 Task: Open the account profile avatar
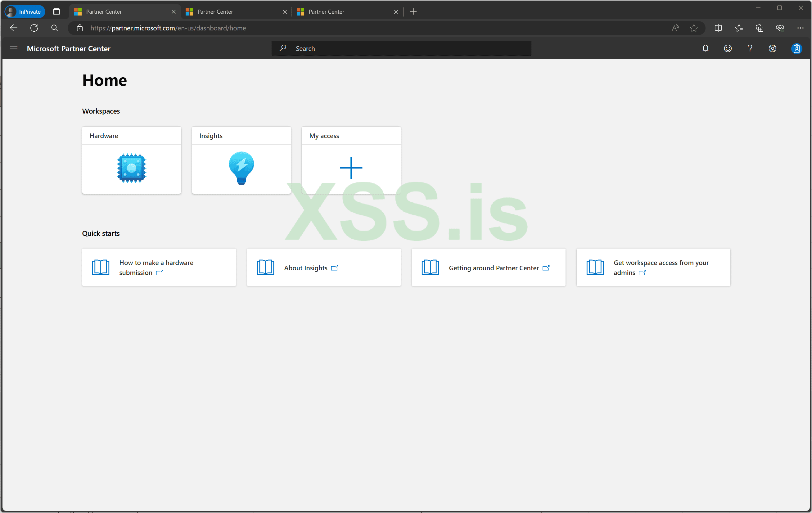(x=796, y=48)
